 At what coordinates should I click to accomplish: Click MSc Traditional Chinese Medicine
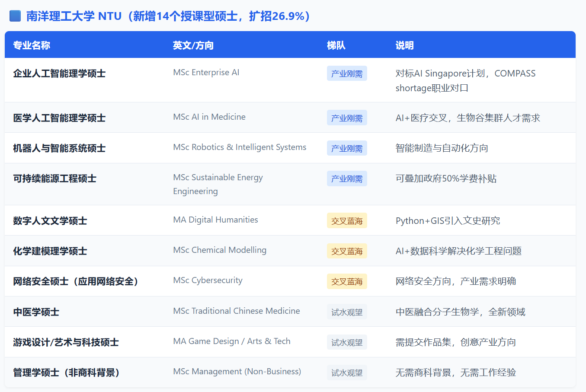pyautogui.click(x=237, y=311)
